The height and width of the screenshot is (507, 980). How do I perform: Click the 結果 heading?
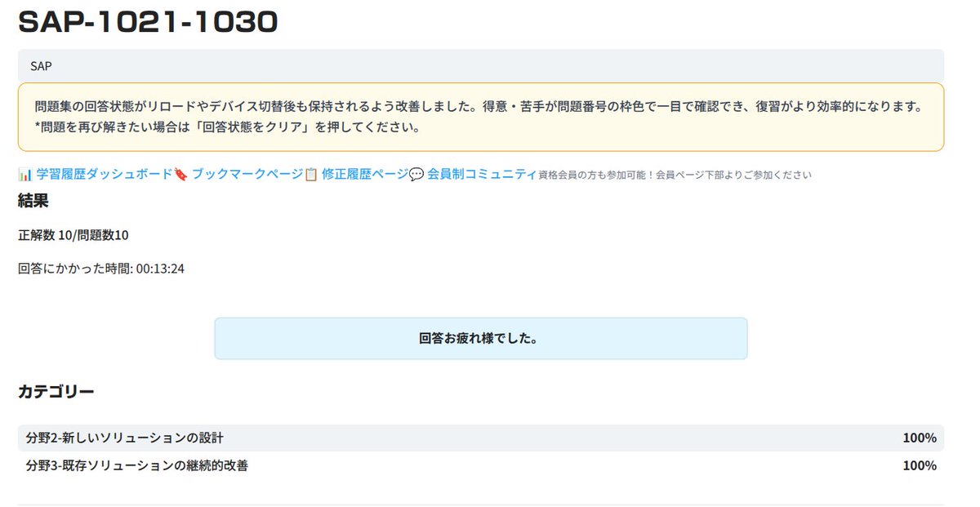point(33,201)
